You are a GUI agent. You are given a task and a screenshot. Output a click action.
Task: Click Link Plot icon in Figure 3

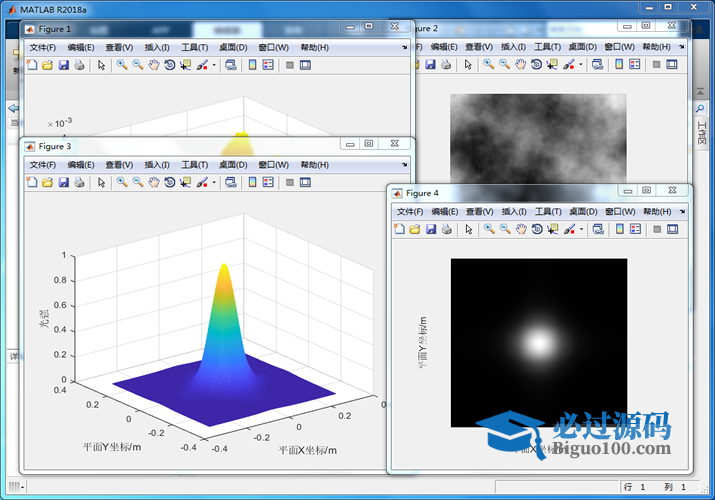(231, 182)
